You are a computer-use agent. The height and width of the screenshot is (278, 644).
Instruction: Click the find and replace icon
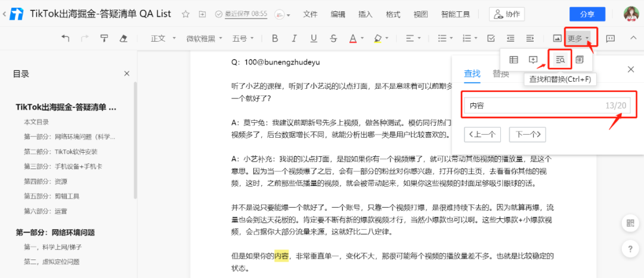560,60
